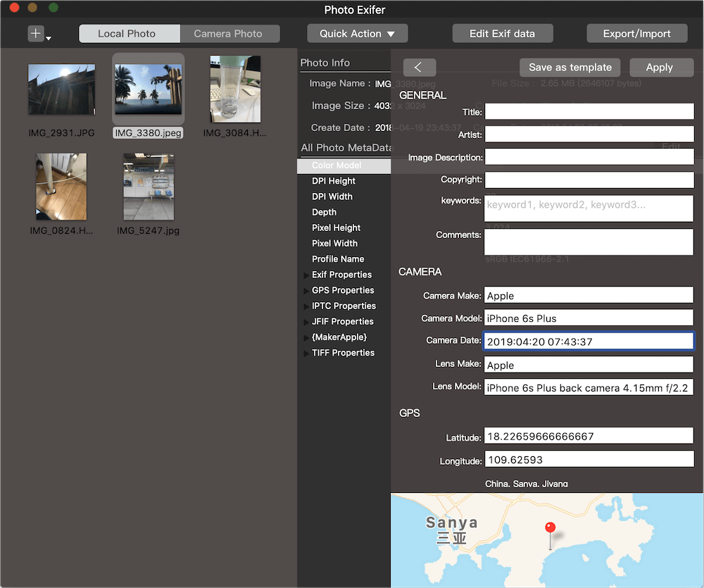
Task: Switch to the Local Photo tab
Action: click(x=130, y=34)
